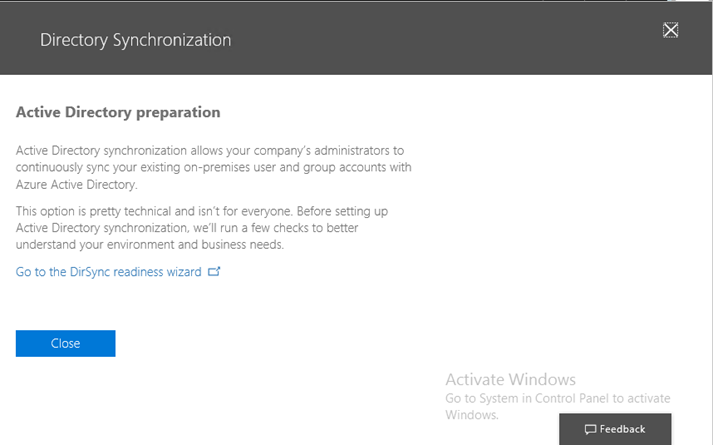713x445 pixels.
Task: Click the 'we'll run a few checks' line
Action: (187, 228)
